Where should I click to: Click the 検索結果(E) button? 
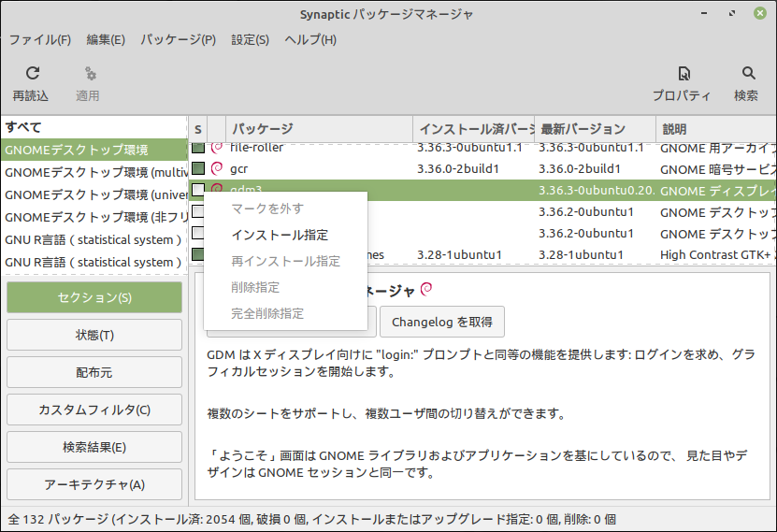94,447
